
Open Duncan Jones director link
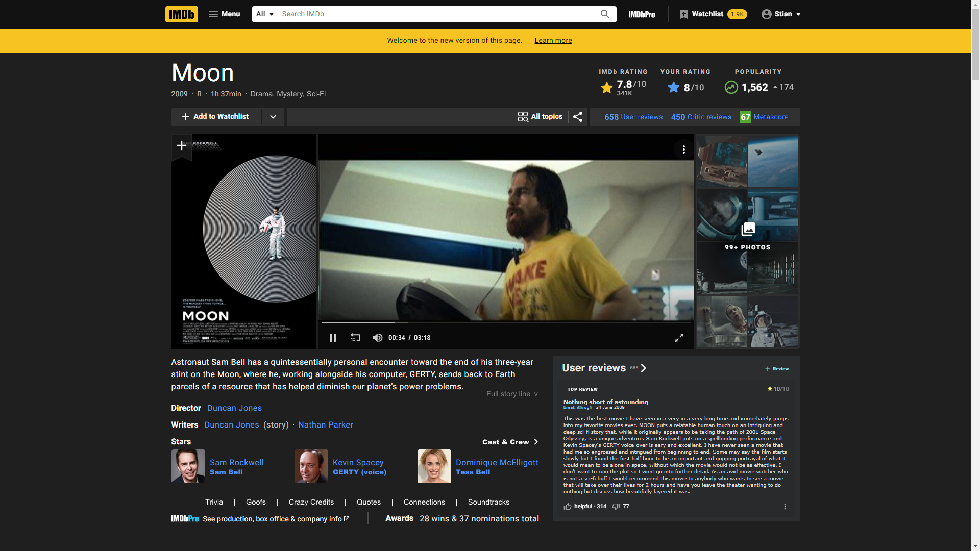coord(234,408)
